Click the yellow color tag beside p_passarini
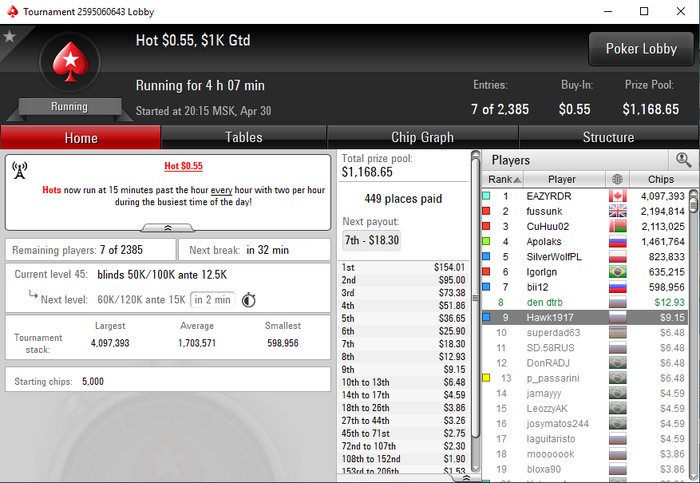The image size is (700, 483). pyautogui.click(x=486, y=378)
